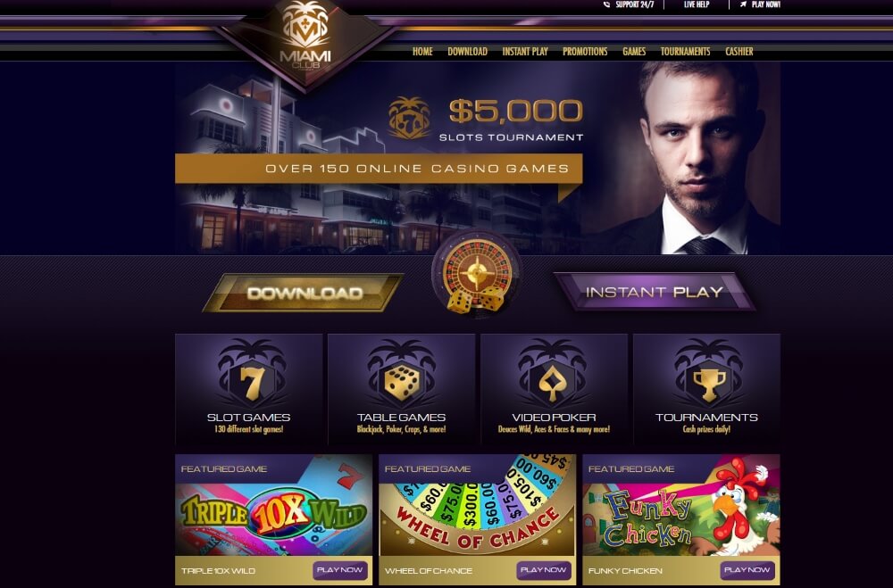The height and width of the screenshot is (588, 893).
Task: Play Now on Triple 10x Wild
Action: pos(339,570)
